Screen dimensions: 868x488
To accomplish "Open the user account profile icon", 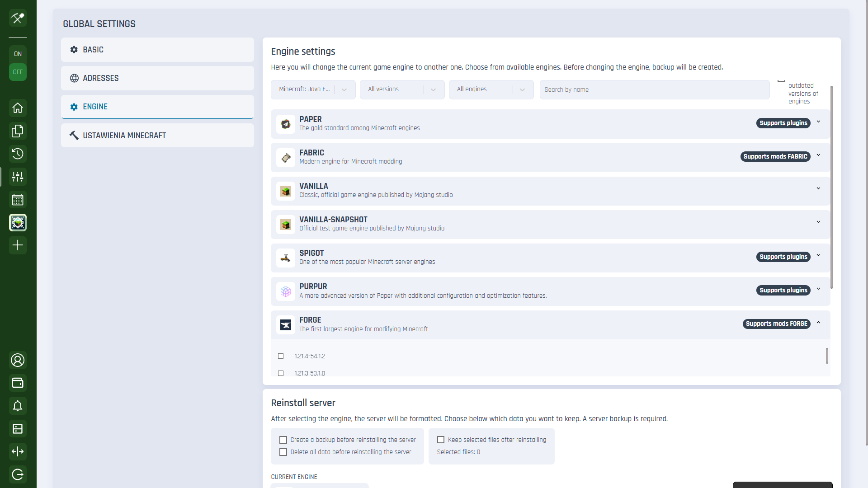I will pos(18,360).
